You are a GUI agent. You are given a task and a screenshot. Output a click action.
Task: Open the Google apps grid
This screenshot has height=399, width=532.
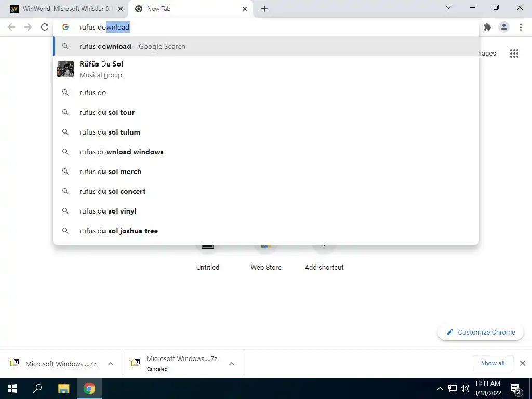coord(514,54)
